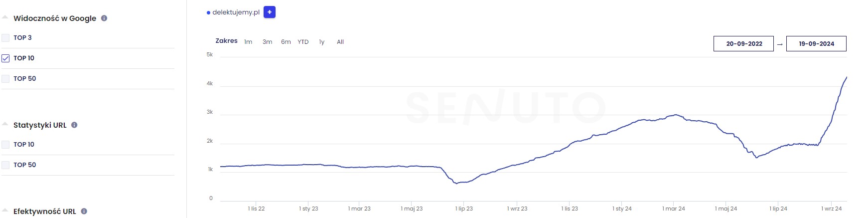Select the 1m range option

(248, 42)
